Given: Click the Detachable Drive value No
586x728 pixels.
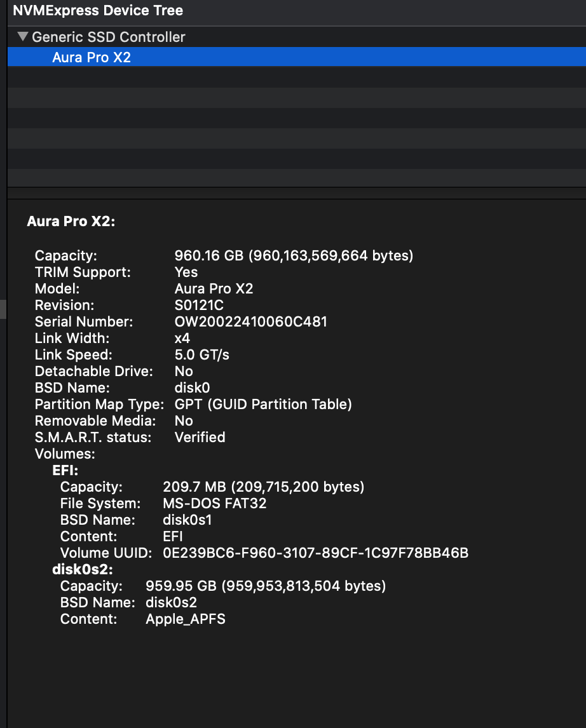Looking at the screenshot, I should [184, 372].
